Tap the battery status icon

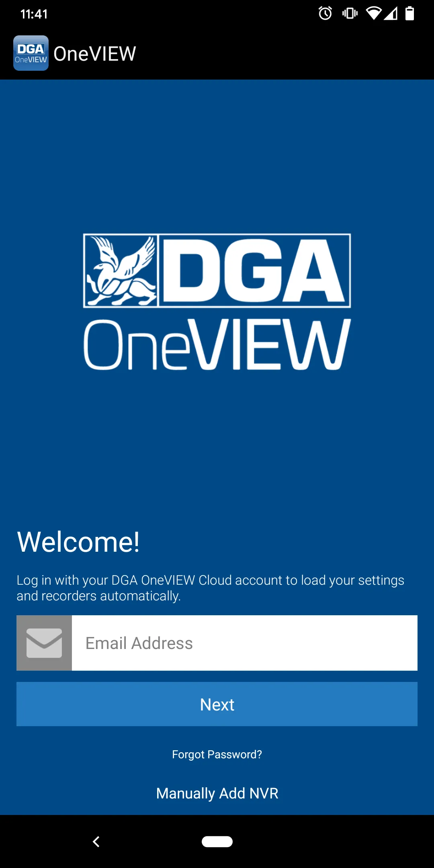[x=409, y=14]
